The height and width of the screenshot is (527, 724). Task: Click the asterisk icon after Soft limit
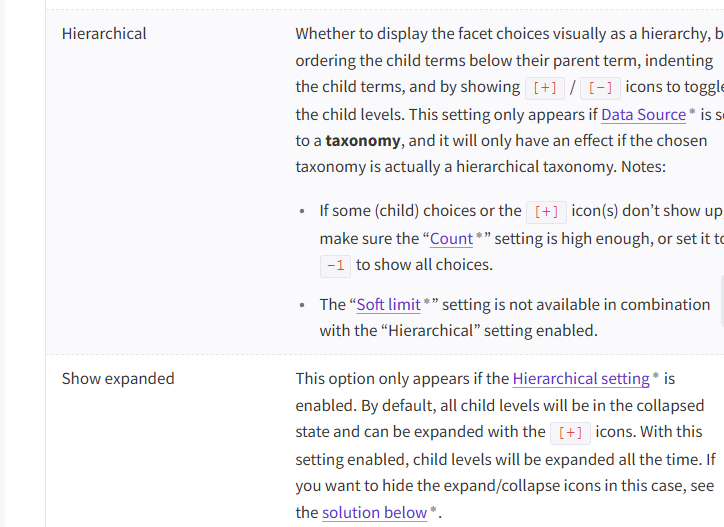click(x=427, y=301)
